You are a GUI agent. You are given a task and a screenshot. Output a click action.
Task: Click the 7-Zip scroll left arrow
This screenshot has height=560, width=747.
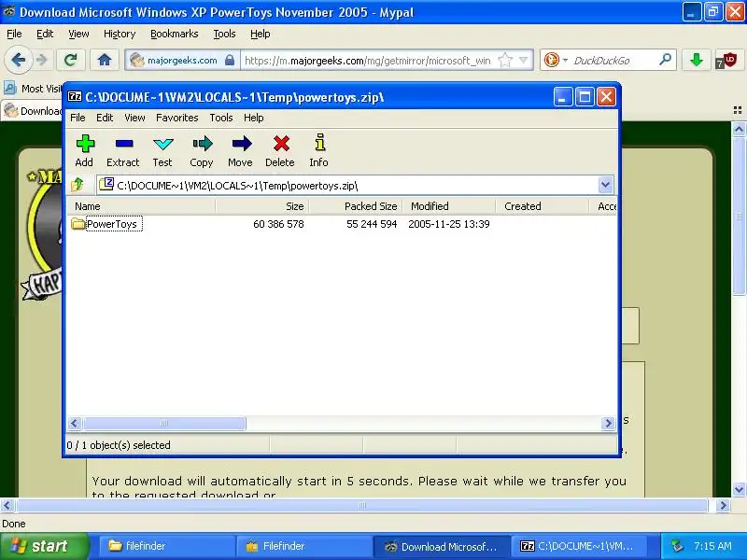75,423
